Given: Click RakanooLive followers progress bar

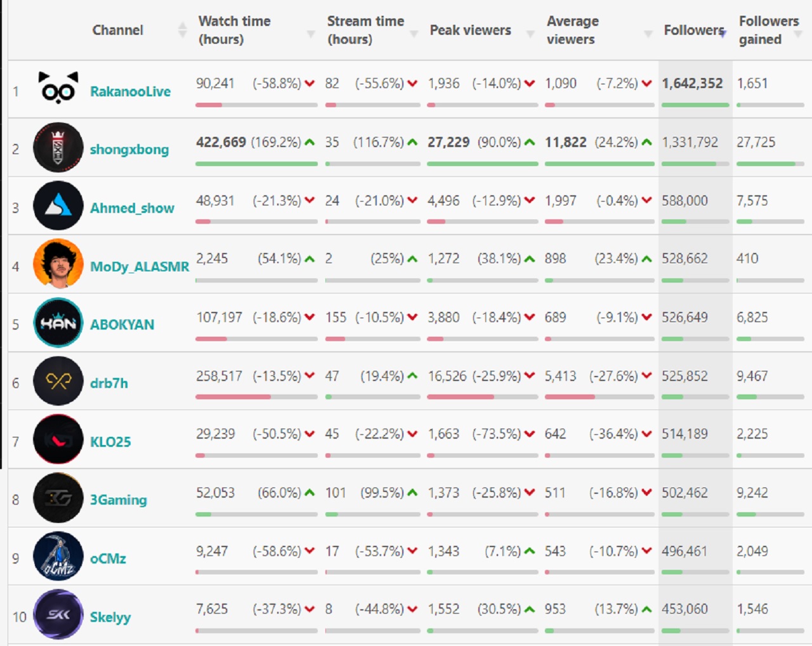Looking at the screenshot, I should 695,105.
